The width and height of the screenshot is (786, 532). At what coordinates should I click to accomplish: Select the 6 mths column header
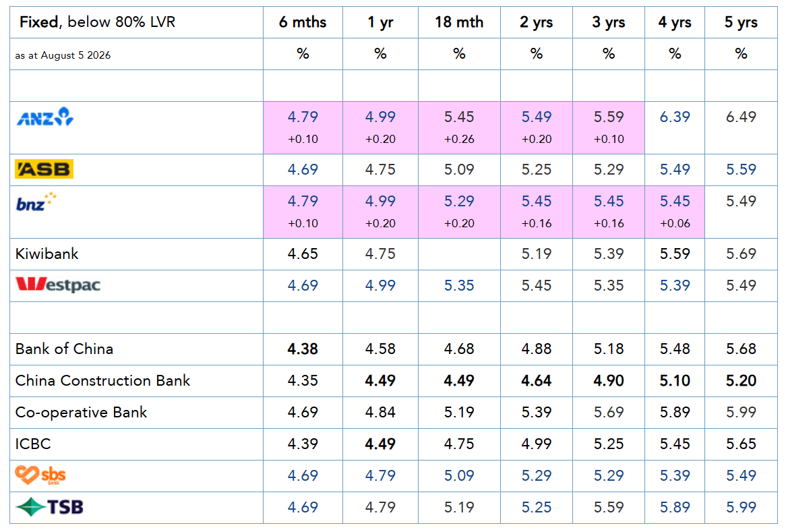pyautogui.click(x=303, y=22)
